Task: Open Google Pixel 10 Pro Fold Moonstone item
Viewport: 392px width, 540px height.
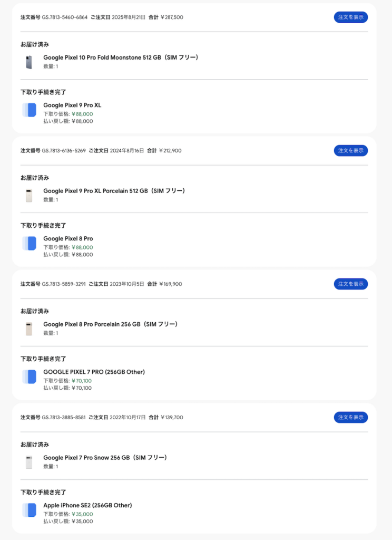Action: click(121, 57)
